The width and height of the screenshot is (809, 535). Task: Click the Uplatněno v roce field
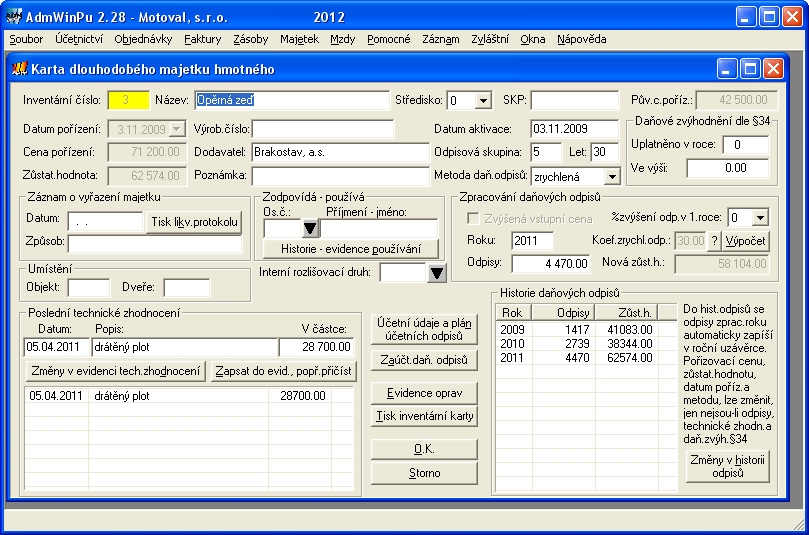click(x=746, y=145)
